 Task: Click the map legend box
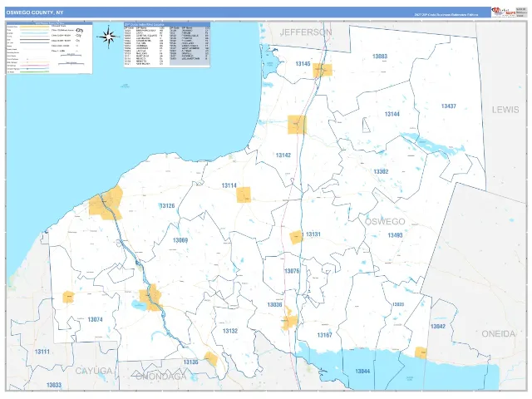[50, 48]
